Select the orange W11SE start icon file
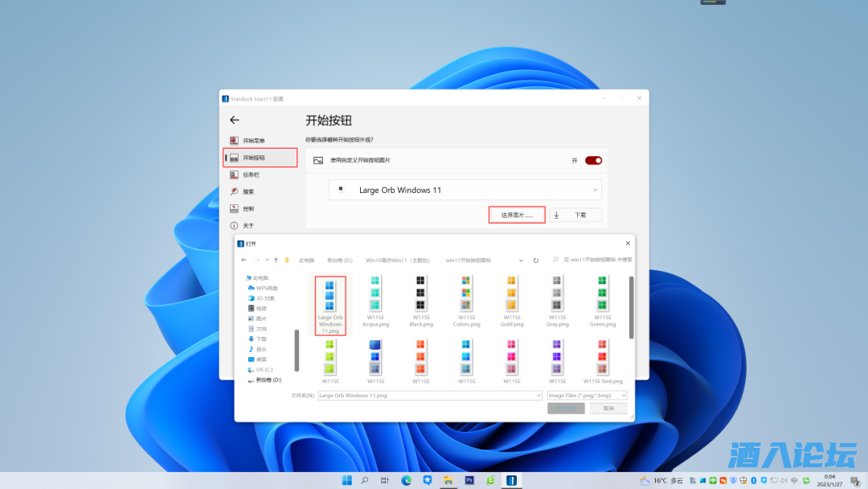This screenshot has height=489, width=868. click(420, 362)
